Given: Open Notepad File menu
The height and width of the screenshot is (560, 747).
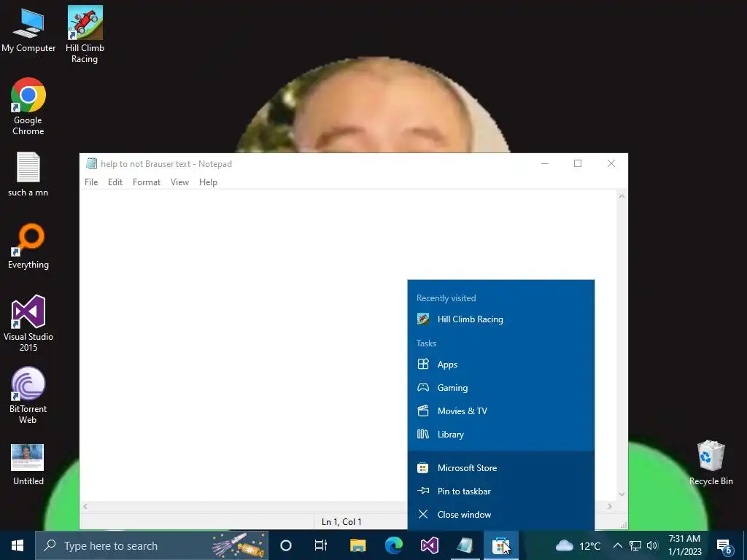Looking at the screenshot, I should 91,182.
